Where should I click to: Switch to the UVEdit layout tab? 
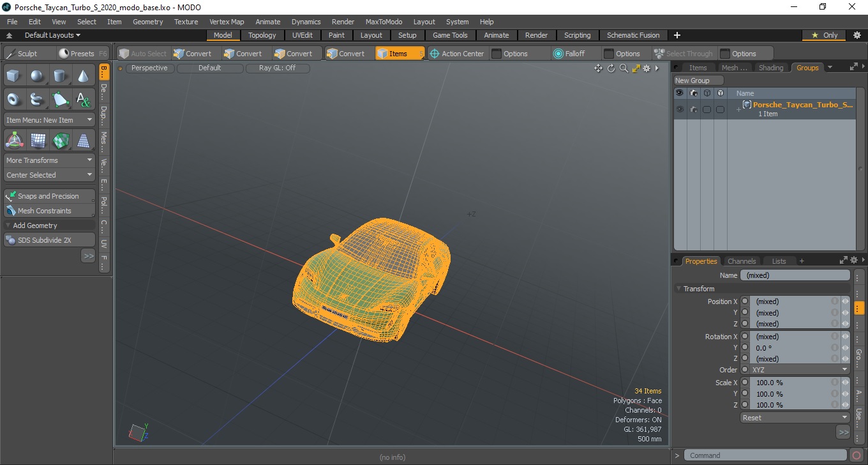[303, 35]
